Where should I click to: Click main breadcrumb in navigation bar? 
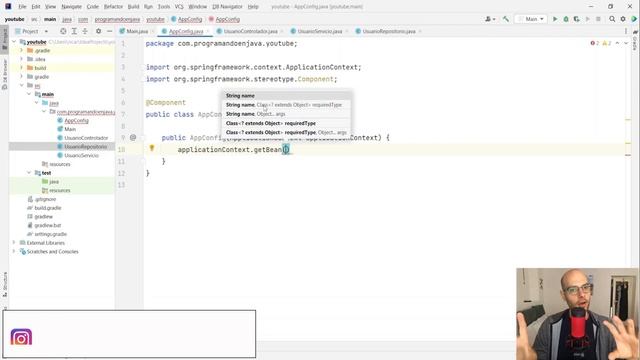click(x=50, y=19)
